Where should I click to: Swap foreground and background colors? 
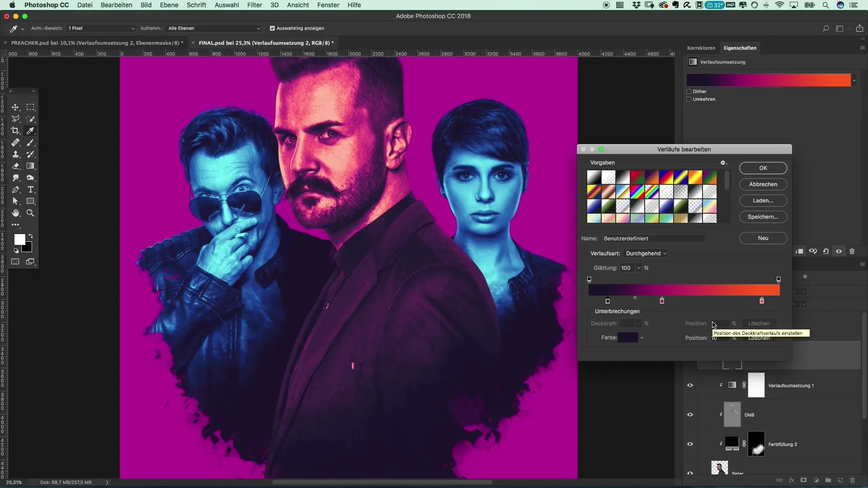[31, 236]
